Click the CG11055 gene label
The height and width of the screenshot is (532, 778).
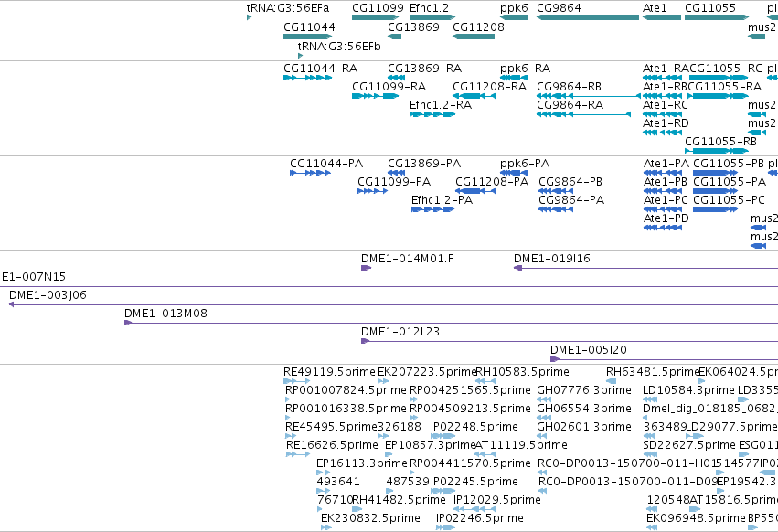point(710,8)
